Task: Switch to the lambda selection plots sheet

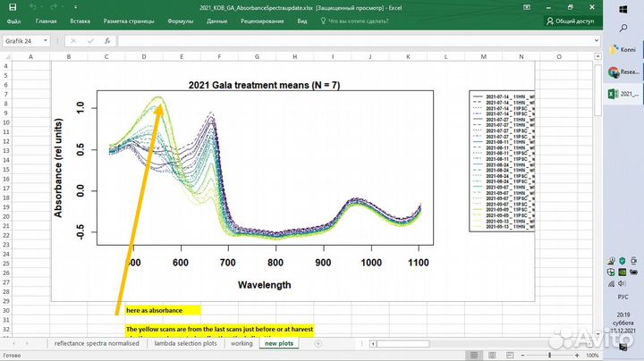Action: click(x=184, y=343)
